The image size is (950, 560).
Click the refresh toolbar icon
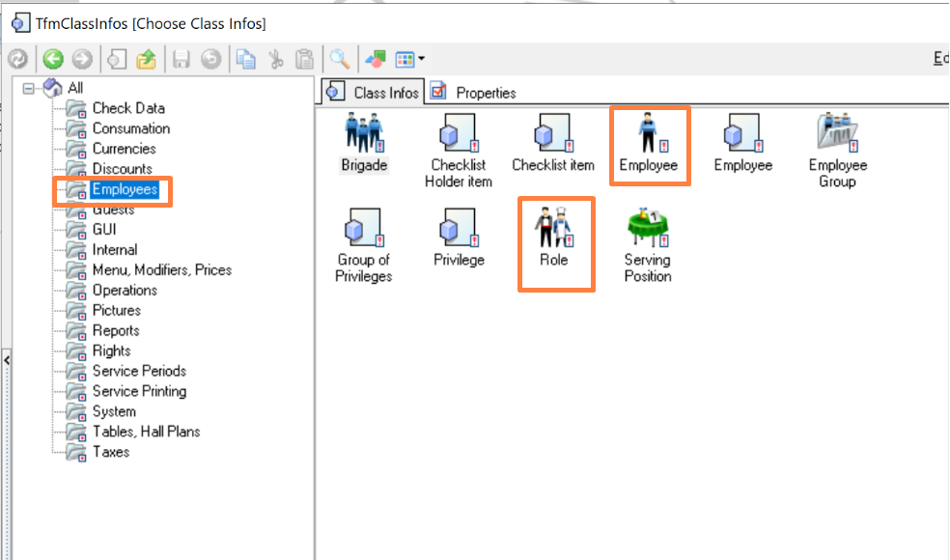18,59
